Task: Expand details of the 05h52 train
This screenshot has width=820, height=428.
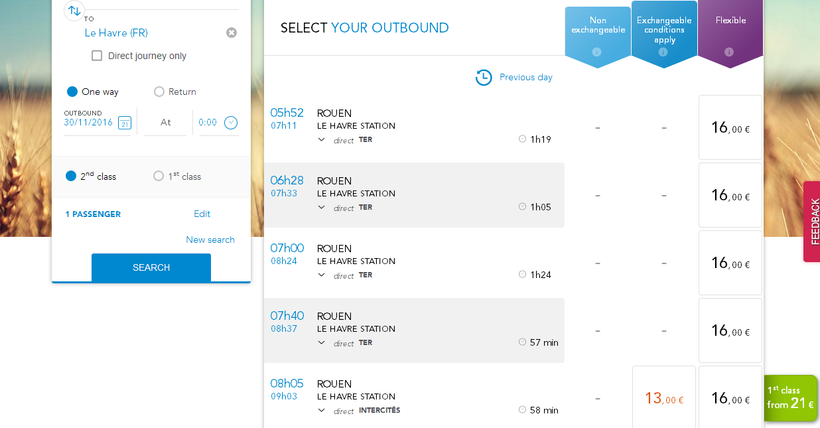Action: (322, 140)
